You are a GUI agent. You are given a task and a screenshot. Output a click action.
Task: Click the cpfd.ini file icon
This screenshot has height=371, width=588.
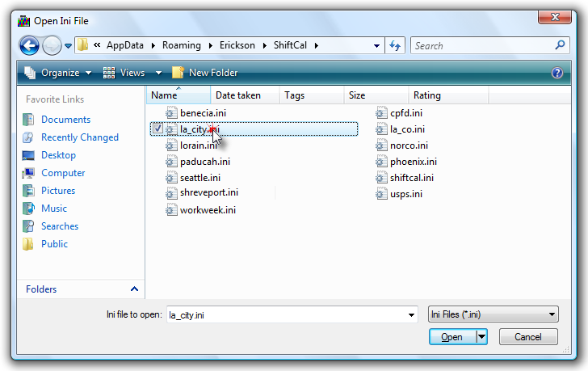tap(381, 113)
